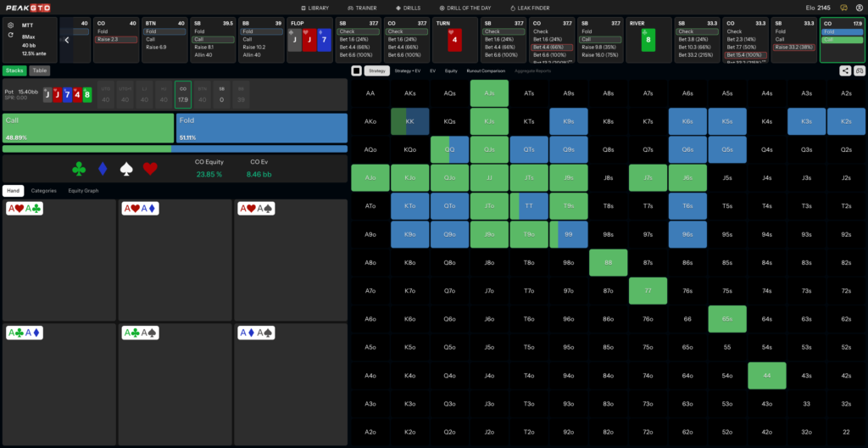868x448 pixels.
Task: Click the KK cell in the range grid
Action: tap(409, 121)
